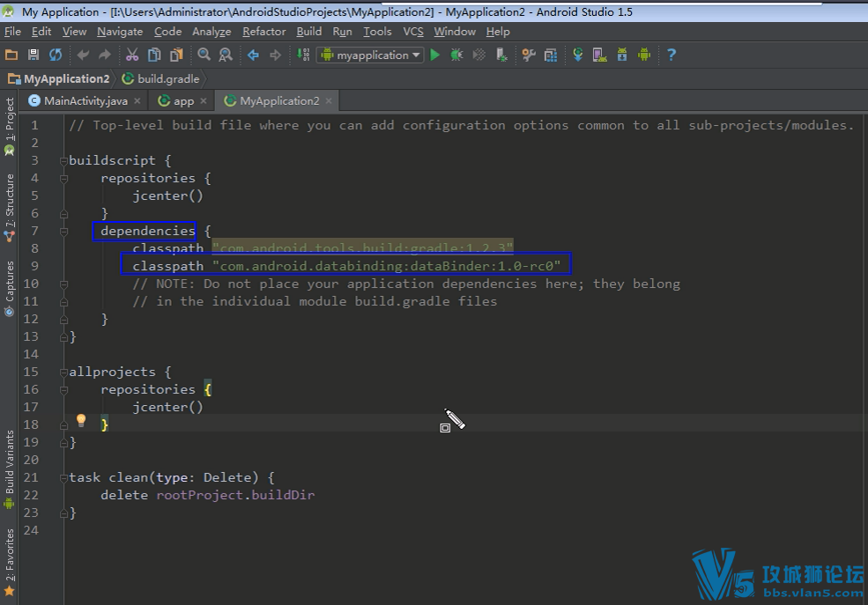Open the SDK Manager icon
Viewport: 868px width, 605px height.
pos(622,55)
